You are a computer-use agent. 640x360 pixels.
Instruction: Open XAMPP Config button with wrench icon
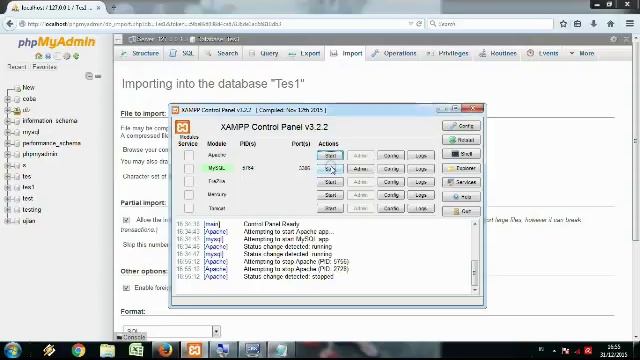[x=461, y=126]
